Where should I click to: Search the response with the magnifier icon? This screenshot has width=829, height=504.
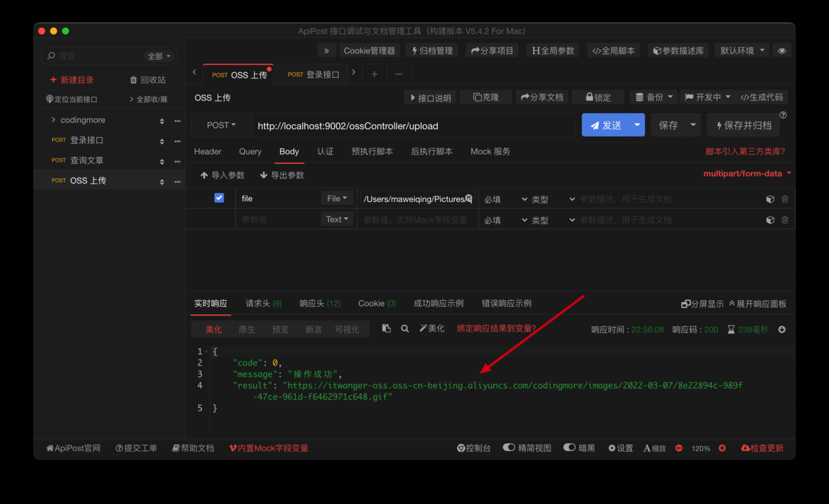click(x=405, y=328)
